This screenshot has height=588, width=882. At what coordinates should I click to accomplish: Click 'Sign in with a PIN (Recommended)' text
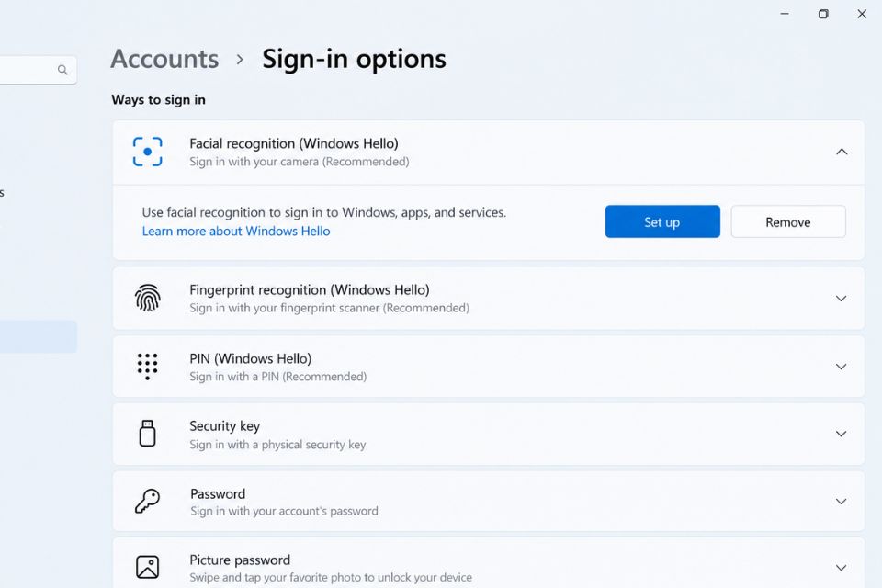point(277,377)
